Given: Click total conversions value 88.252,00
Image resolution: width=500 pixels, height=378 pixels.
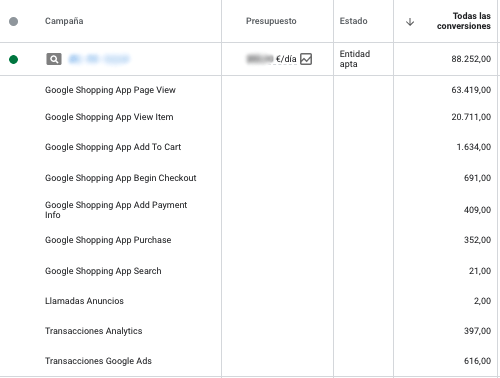Looking at the screenshot, I should tap(471, 59).
